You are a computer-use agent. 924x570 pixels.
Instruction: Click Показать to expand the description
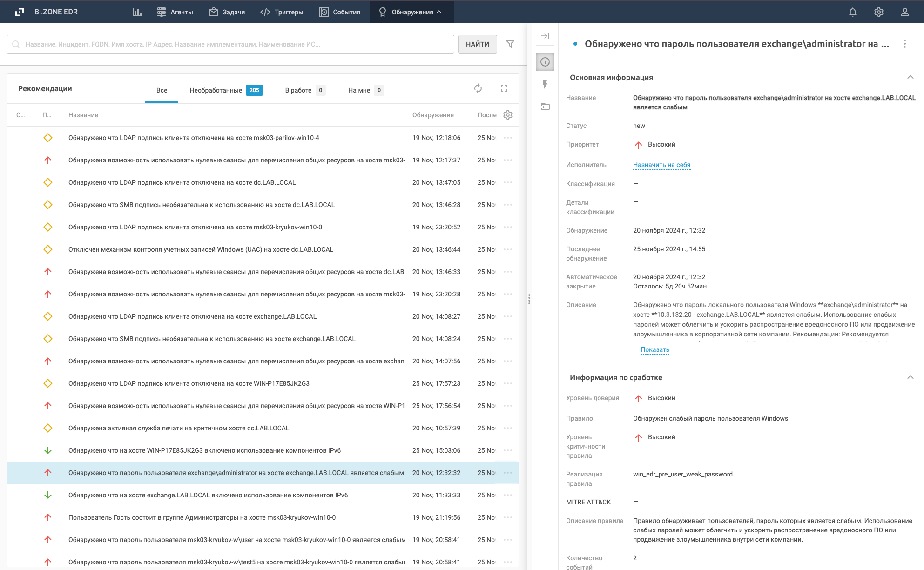click(x=654, y=349)
